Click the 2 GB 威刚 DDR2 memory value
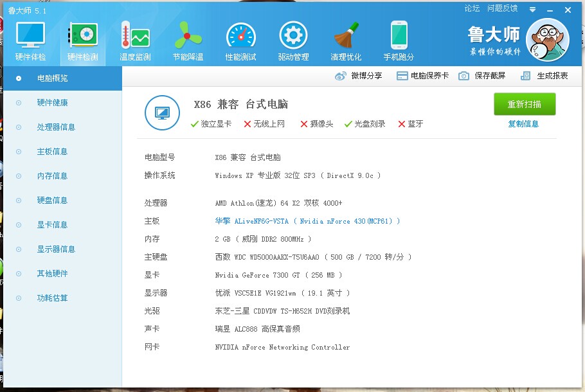The height and width of the screenshot is (392, 585). tap(263, 239)
